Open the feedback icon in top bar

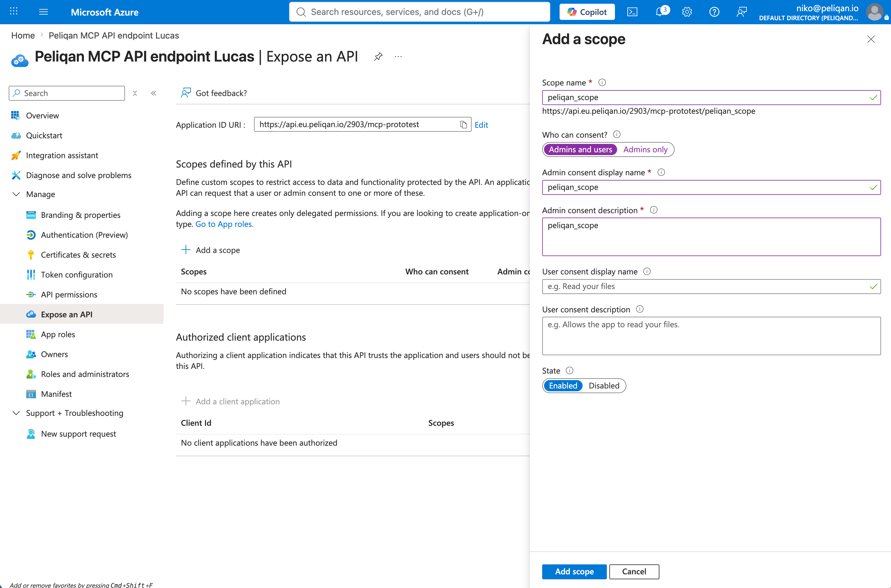742,12
